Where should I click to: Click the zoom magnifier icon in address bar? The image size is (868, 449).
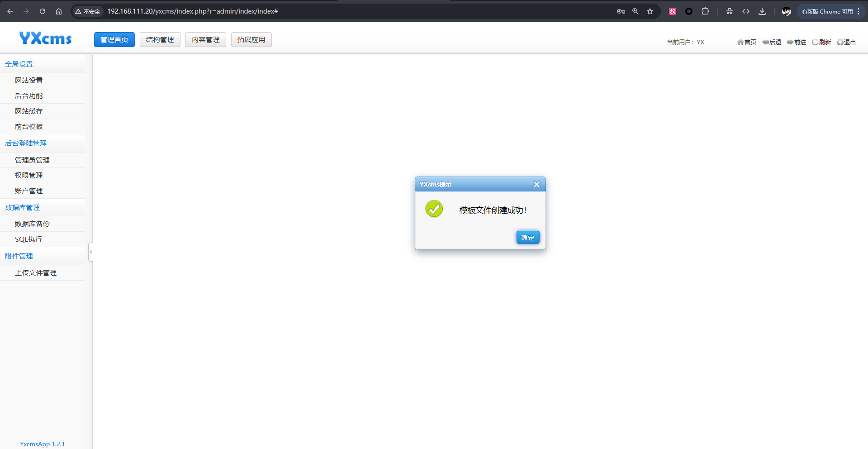pyautogui.click(x=636, y=11)
